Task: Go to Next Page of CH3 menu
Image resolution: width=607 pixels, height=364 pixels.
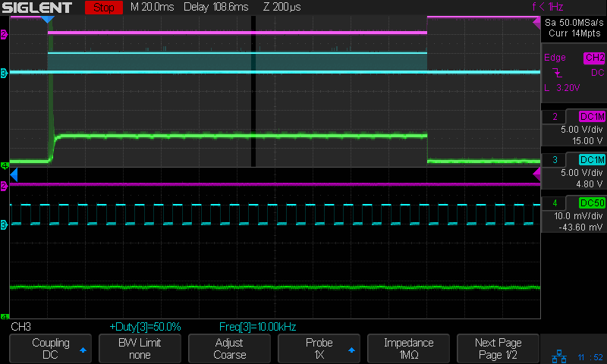Action: coord(498,349)
